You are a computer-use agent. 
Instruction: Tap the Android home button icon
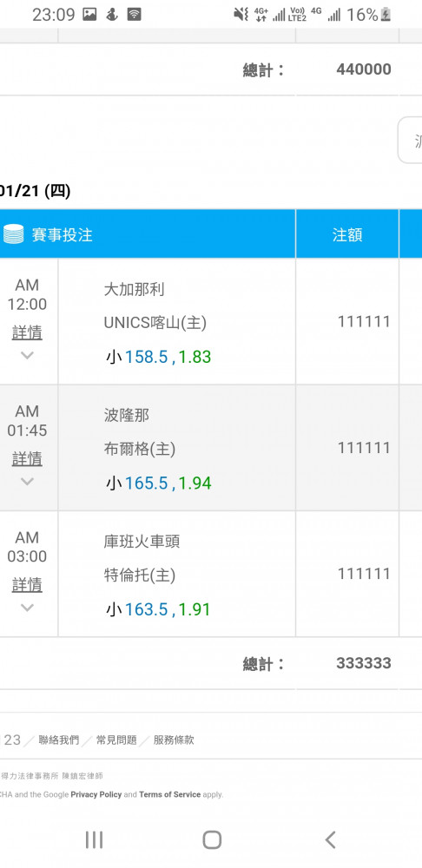[212, 839]
